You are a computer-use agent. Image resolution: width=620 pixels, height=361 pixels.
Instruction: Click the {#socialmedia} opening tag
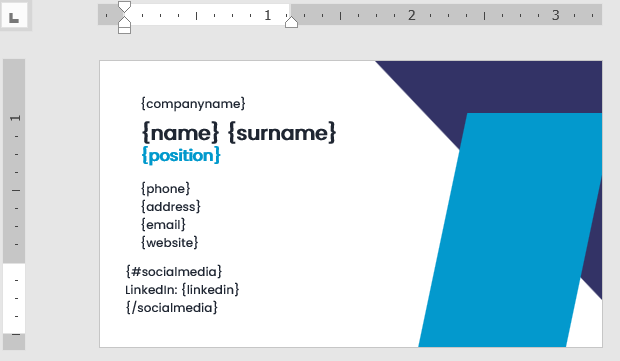pos(174,272)
